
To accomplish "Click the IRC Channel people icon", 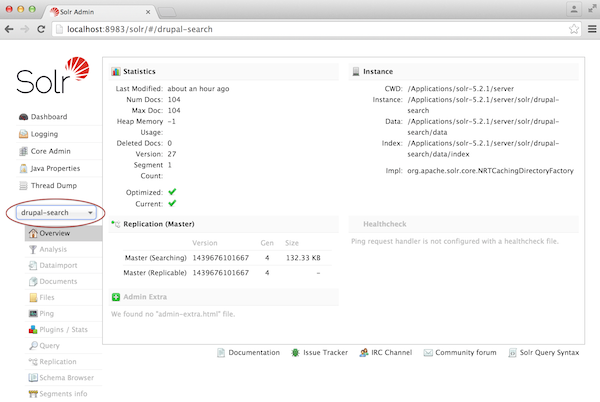I will [364, 353].
